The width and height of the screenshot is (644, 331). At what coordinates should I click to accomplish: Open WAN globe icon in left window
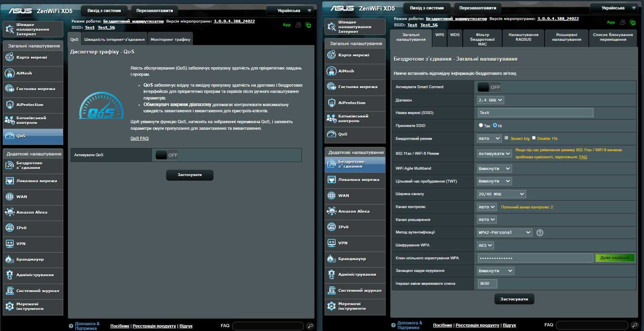[10, 197]
